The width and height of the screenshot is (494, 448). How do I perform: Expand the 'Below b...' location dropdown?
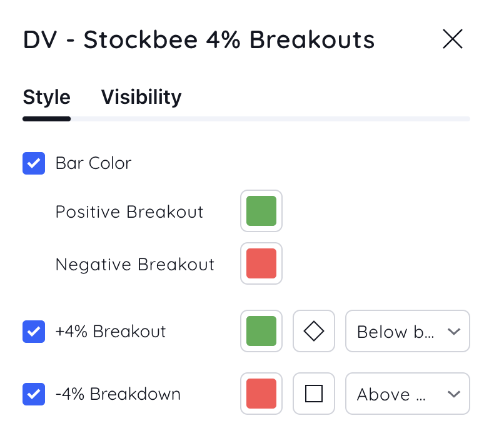(407, 331)
